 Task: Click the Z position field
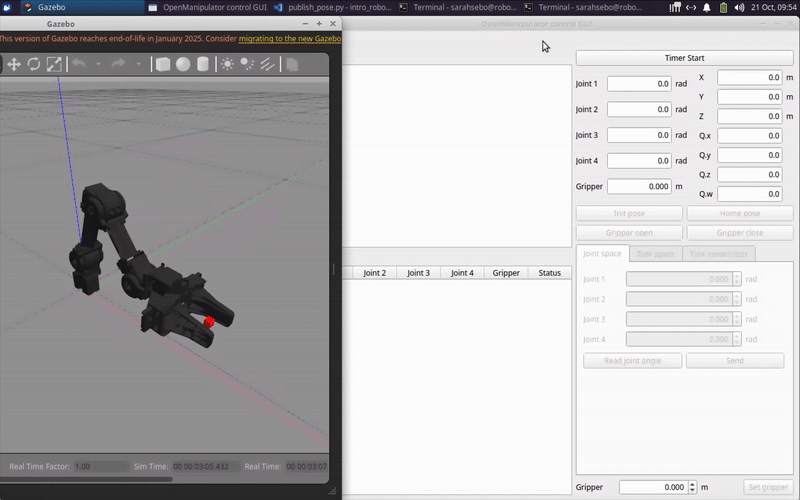[749, 116]
